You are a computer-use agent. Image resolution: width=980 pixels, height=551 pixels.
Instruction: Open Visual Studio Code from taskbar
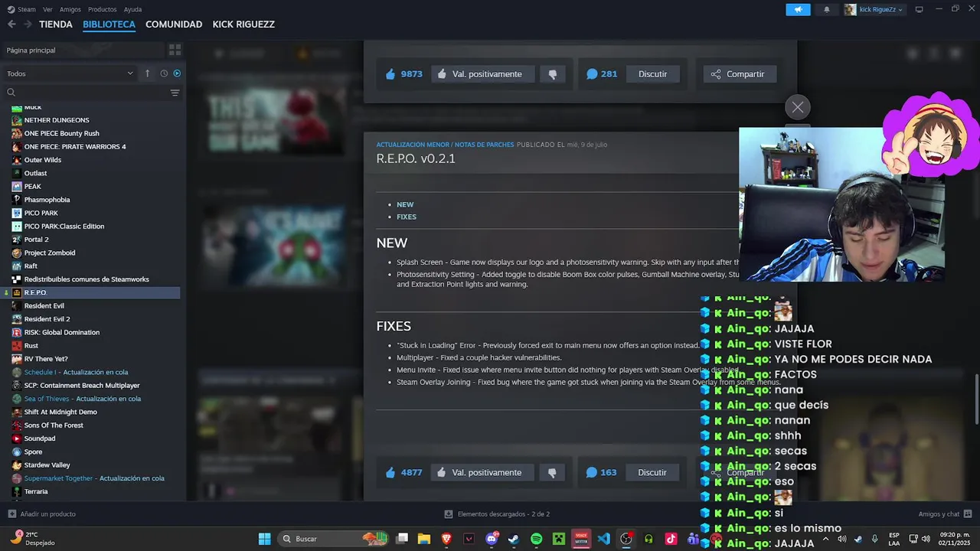[604, 539]
